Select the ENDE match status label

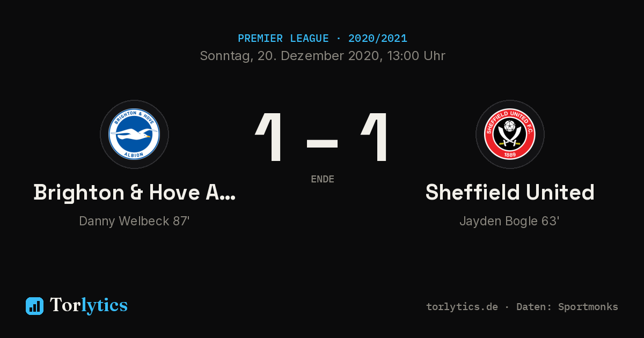[323, 179]
